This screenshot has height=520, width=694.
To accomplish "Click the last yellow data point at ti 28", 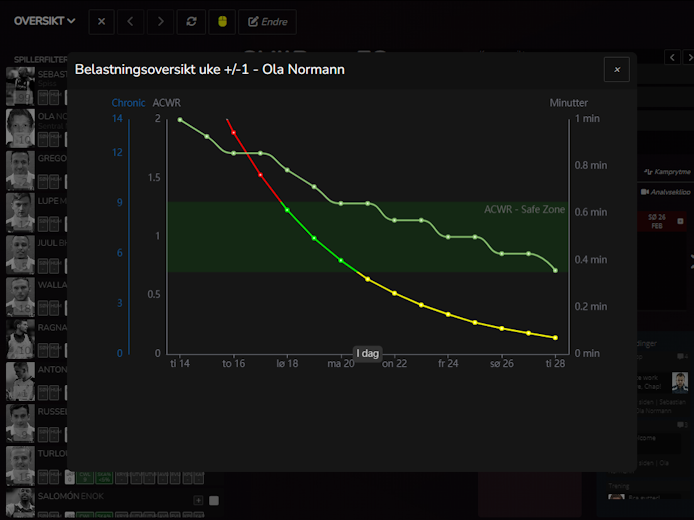I will (x=555, y=338).
